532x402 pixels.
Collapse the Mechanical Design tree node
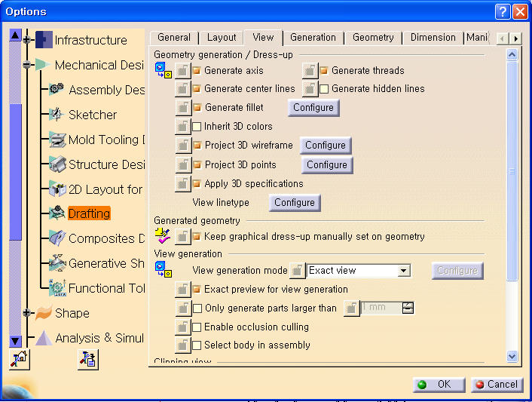(28, 65)
